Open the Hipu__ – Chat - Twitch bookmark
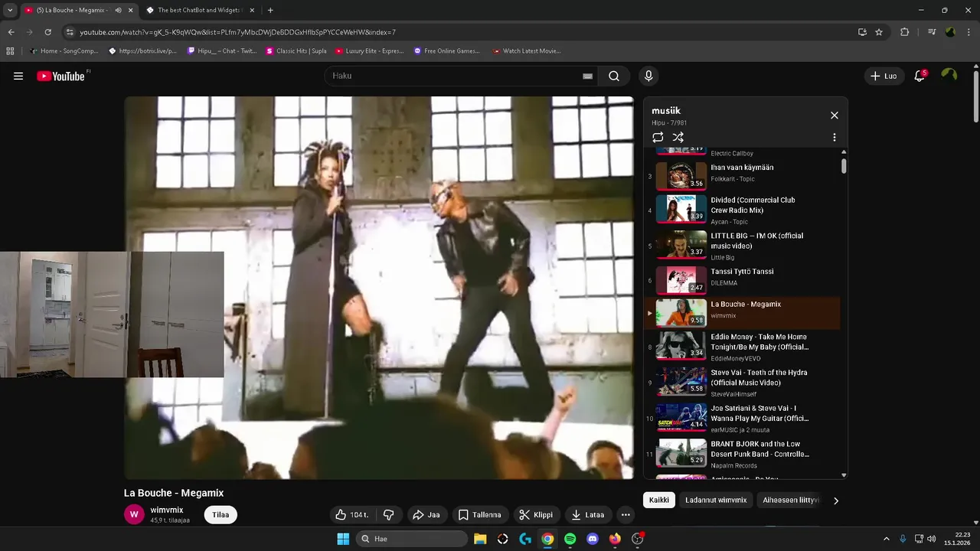Image resolution: width=980 pixels, height=551 pixels. coord(222,51)
